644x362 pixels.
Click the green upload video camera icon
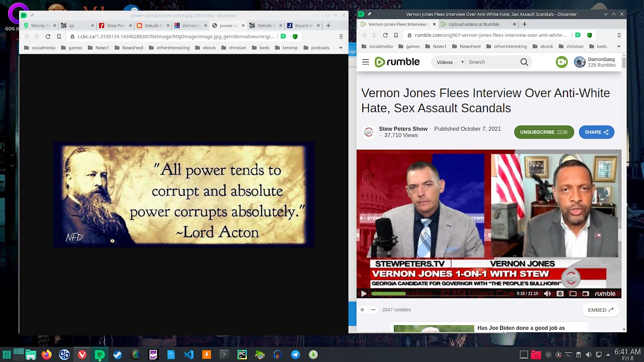pos(561,62)
